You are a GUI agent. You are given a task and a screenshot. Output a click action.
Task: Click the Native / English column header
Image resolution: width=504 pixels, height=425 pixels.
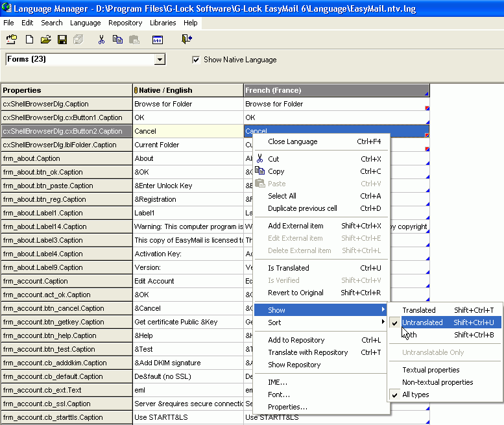[188, 90]
